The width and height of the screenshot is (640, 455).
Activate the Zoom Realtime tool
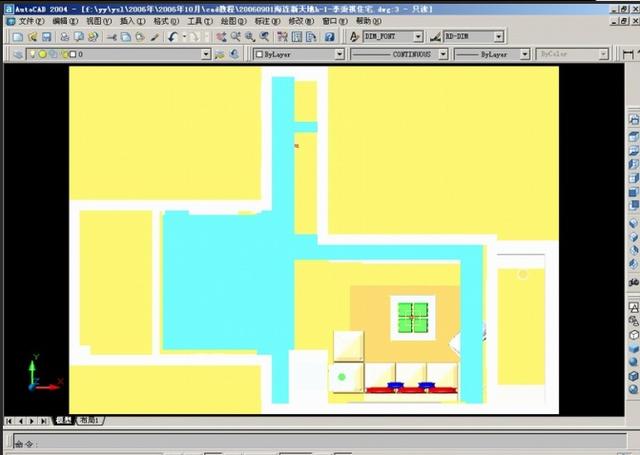[236, 37]
